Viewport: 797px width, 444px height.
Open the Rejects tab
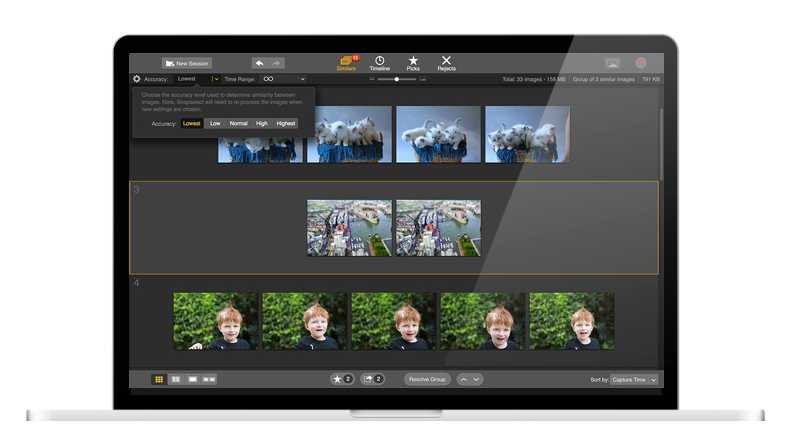tap(446, 64)
